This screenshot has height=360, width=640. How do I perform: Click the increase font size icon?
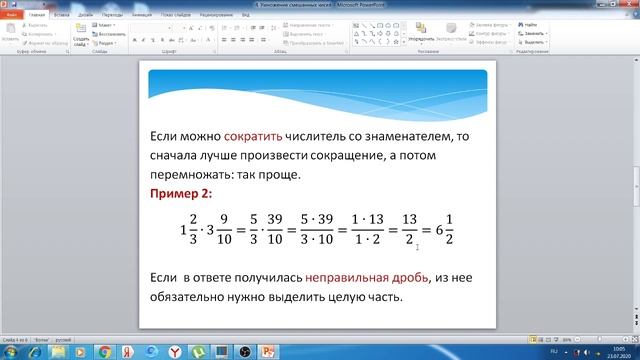click(x=191, y=28)
